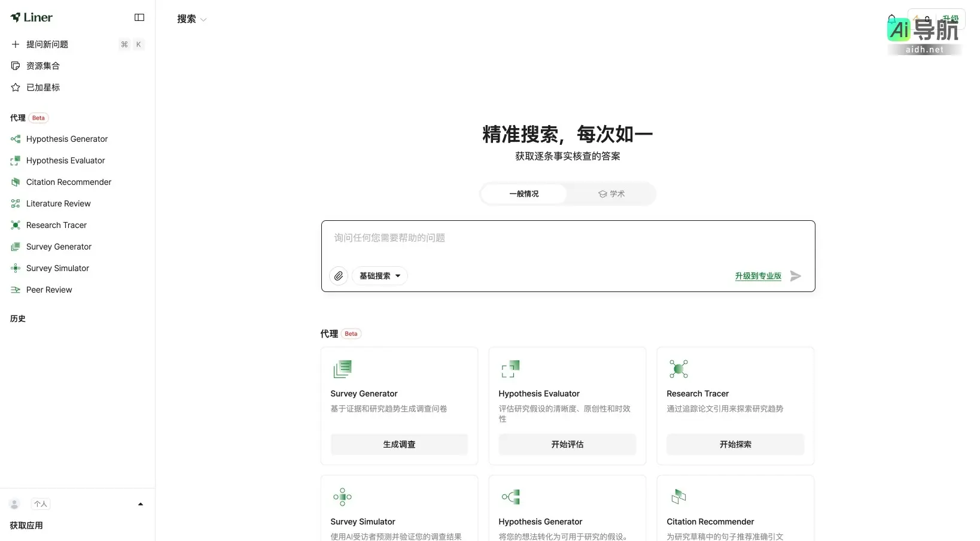
Task: Select Research Tracer in the sidebar
Action: pyautogui.click(x=55, y=225)
